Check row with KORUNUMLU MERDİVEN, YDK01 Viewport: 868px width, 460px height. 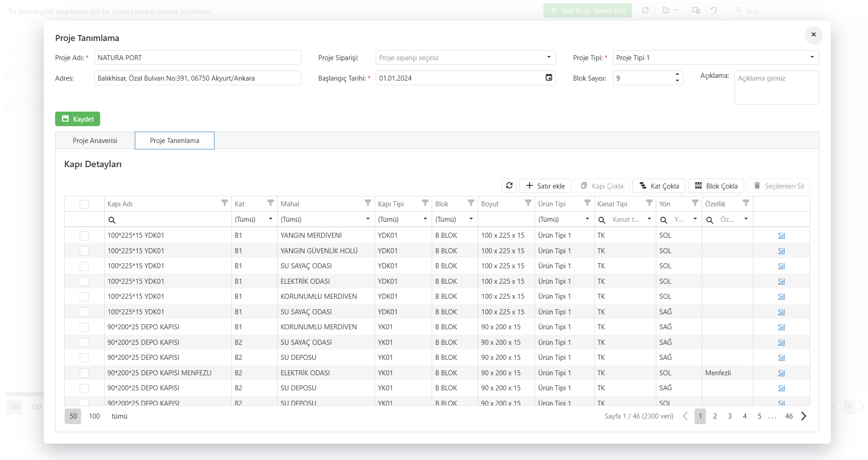84,296
